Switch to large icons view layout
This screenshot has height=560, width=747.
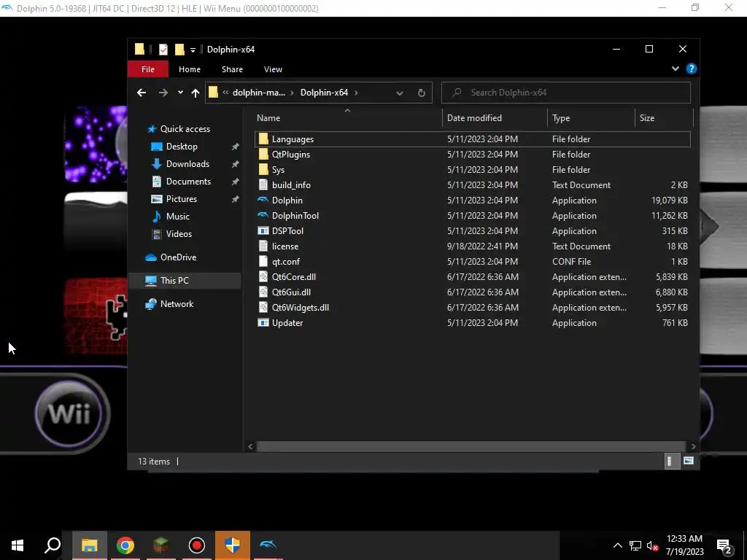689,461
